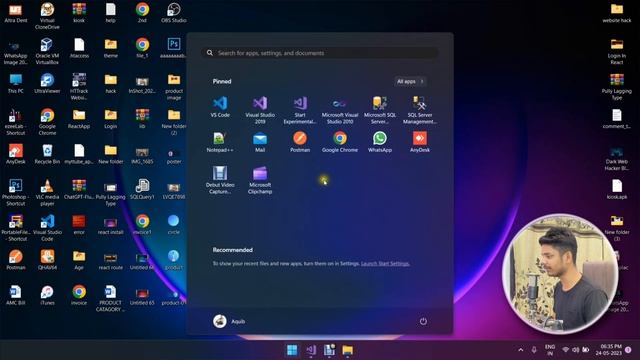Click the Start menu search box
The height and width of the screenshot is (360, 640).
coord(320,53)
